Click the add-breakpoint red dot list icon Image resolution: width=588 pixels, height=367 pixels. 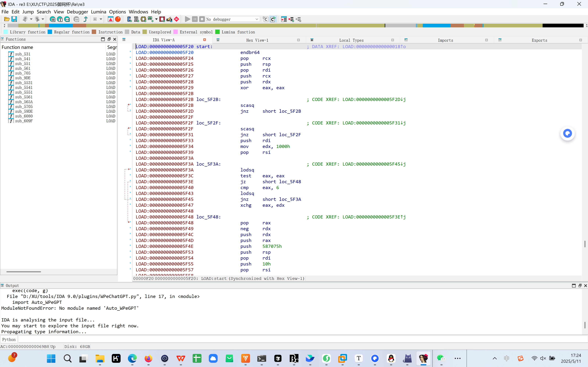pyautogui.click(x=291, y=19)
